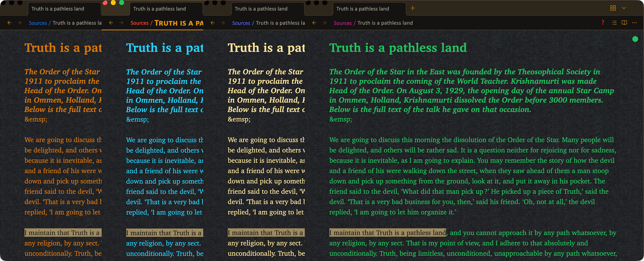The width and height of the screenshot is (644, 261).
Task: Click highlighted 'I maintain that Truth' in blue-text window
Action: pos(164,233)
